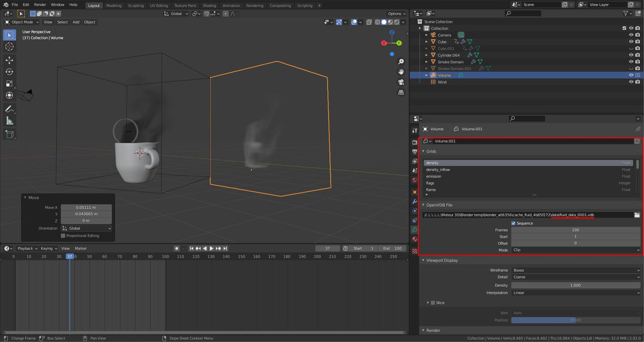
Task: Hide the Cube object with eye toggle
Action: [x=631, y=41]
